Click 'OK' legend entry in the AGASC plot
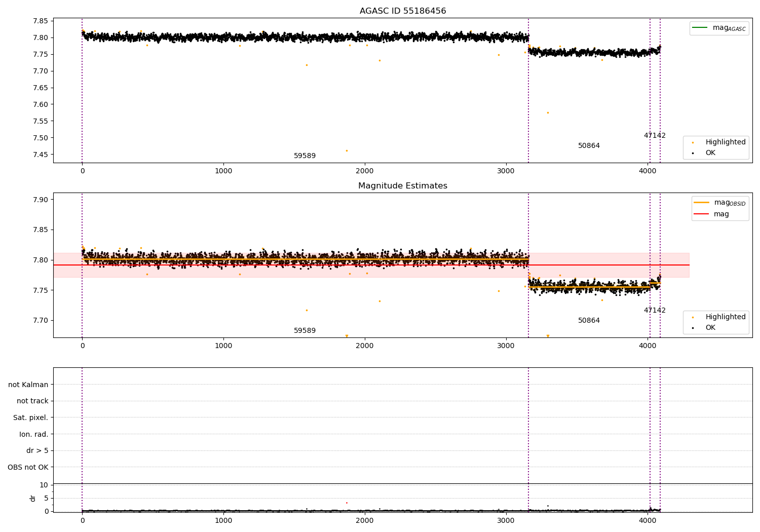Viewport: 760px width, 532px height. click(710, 153)
